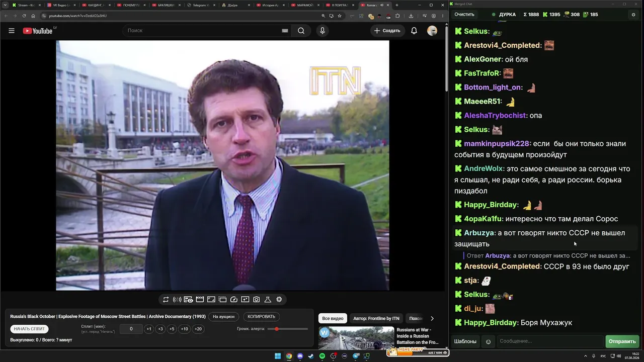Switch to the Telegram browser tab
This screenshot has height=362, width=644.
(x=201, y=5)
